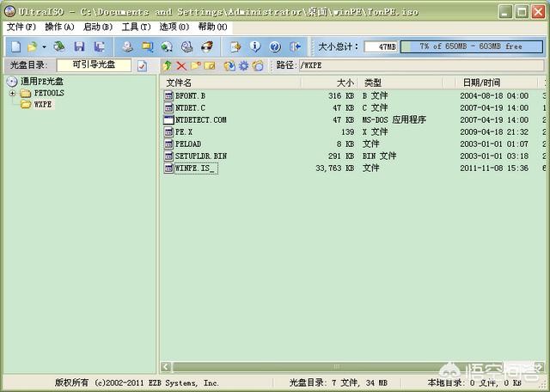Click the Make CD/DVD image icon

(128, 46)
